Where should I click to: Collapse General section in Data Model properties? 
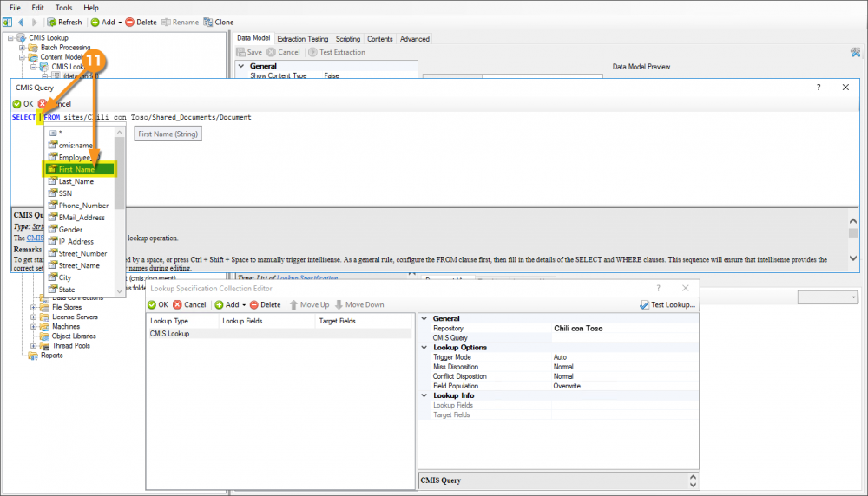click(x=241, y=66)
